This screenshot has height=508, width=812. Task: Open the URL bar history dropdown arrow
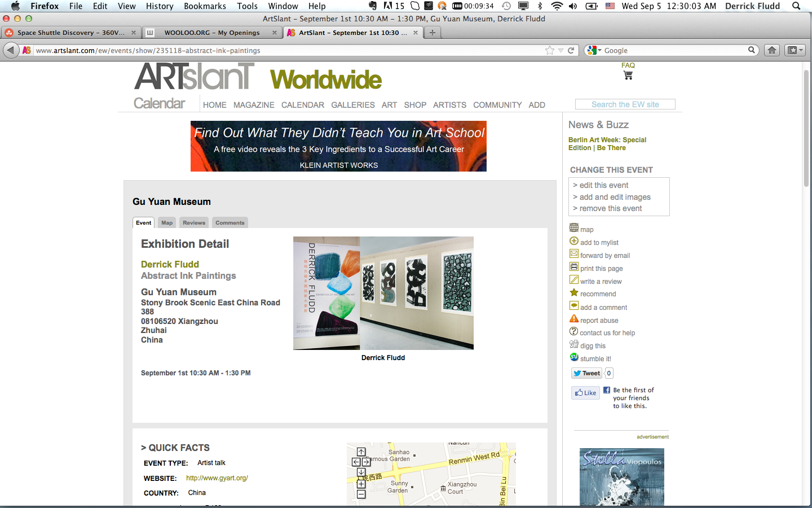point(561,50)
